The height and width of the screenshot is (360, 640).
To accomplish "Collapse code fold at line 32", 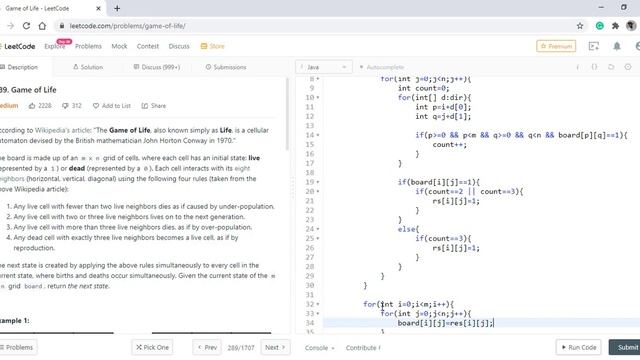I will tap(318, 304).
